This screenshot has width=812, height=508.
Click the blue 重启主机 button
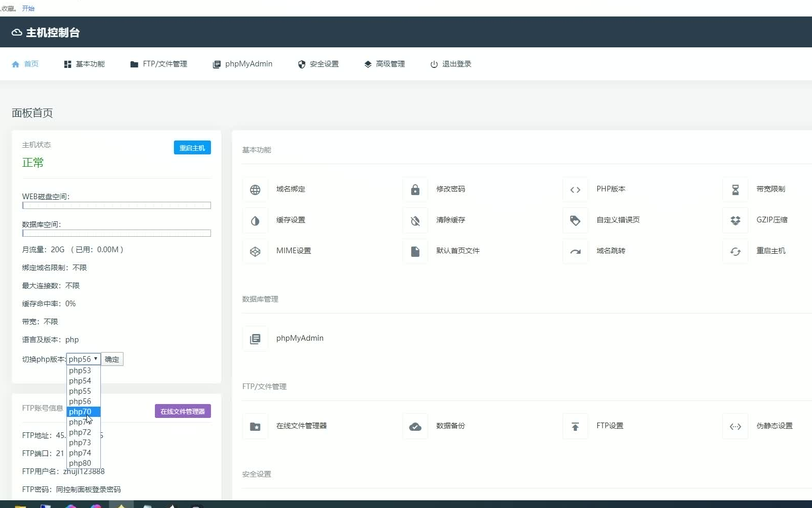click(192, 148)
